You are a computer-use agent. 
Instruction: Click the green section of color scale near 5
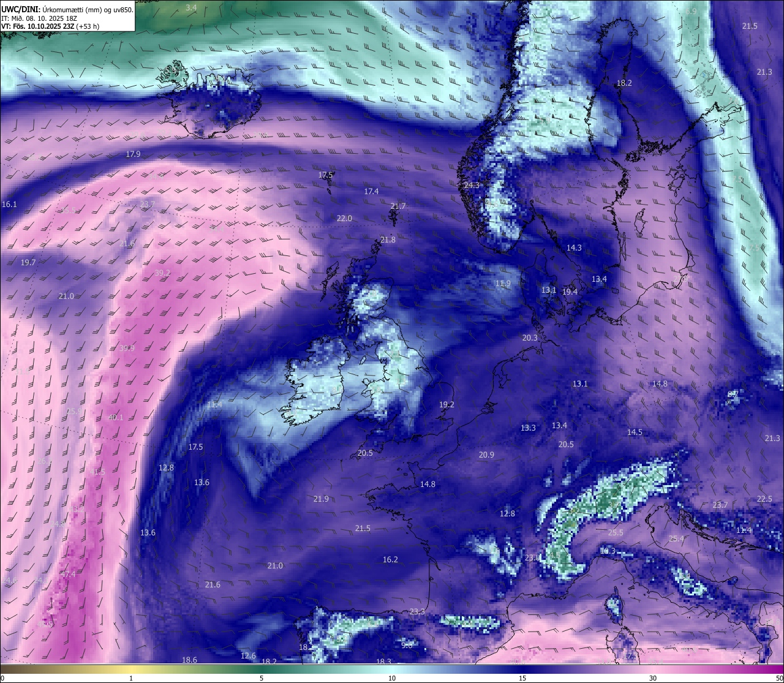tap(262, 670)
